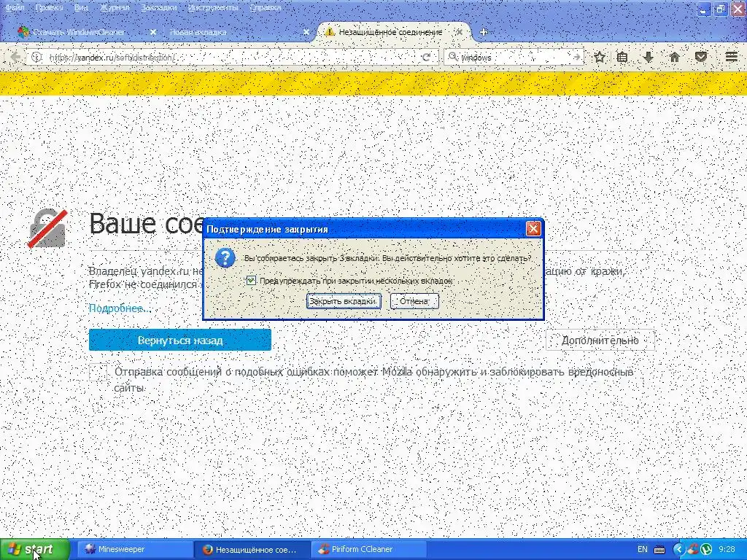Open the Windows start button

point(35,550)
